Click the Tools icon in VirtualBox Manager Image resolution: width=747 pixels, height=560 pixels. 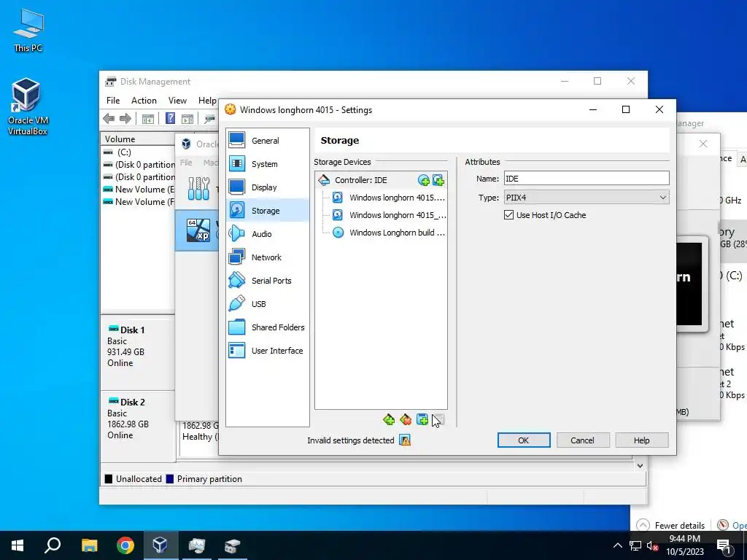click(x=198, y=189)
